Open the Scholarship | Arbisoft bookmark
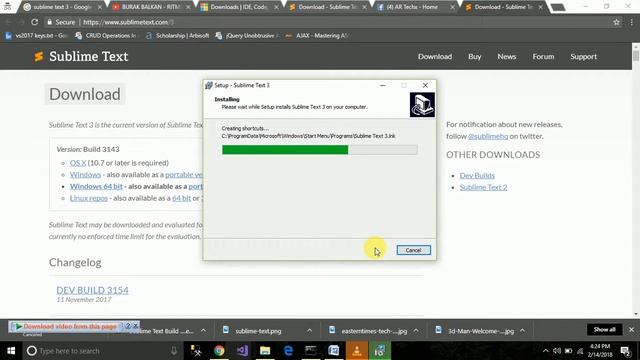This screenshot has width=640, height=360. [x=177, y=36]
